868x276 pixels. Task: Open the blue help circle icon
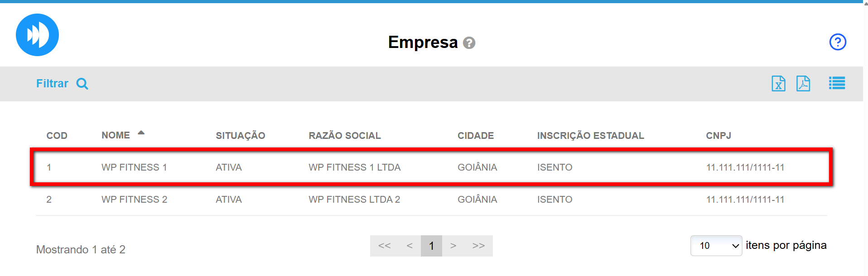pyautogui.click(x=837, y=42)
